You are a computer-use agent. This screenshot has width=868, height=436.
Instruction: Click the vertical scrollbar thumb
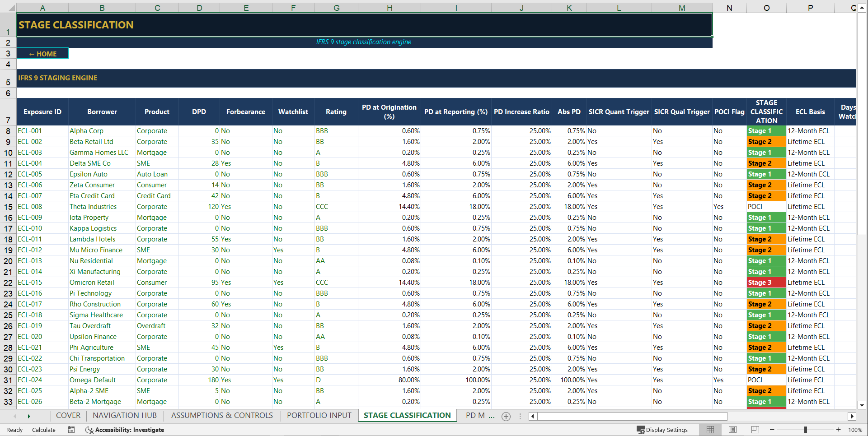tap(862, 123)
